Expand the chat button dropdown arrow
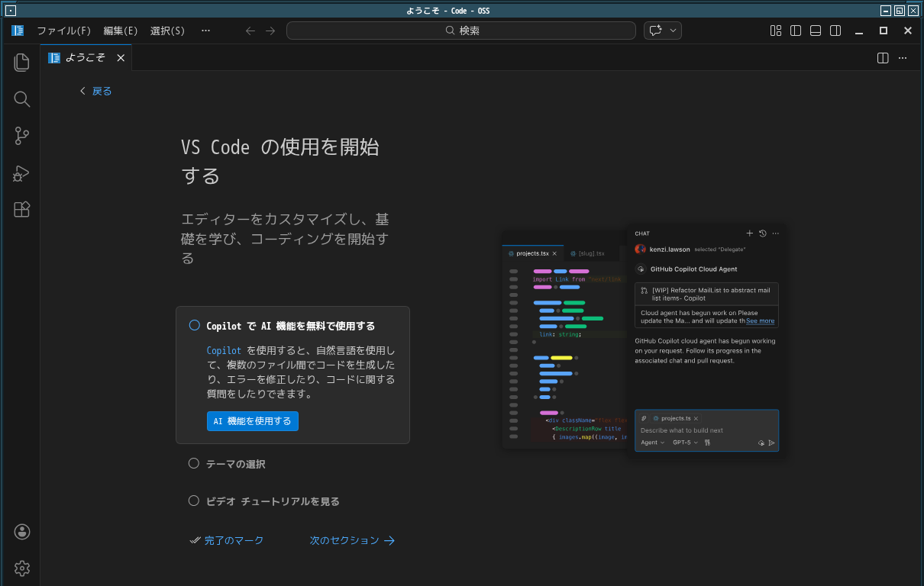 [x=673, y=31]
